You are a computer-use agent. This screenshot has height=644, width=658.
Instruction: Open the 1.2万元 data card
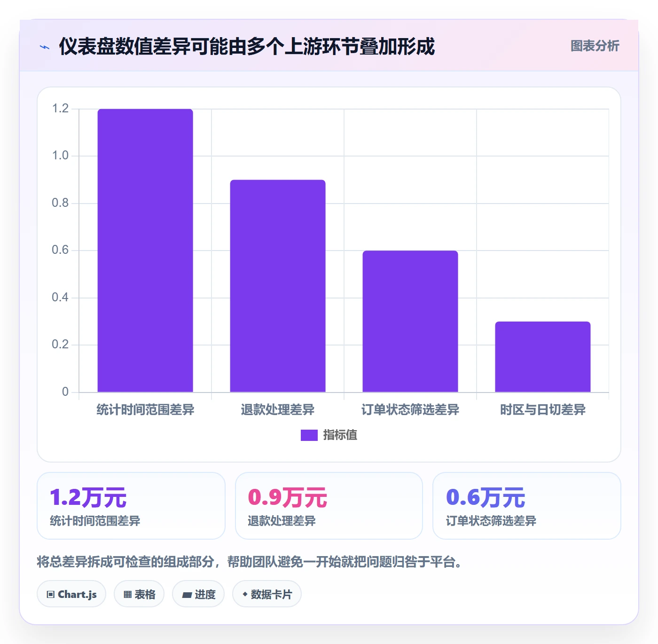(x=131, y=506)
